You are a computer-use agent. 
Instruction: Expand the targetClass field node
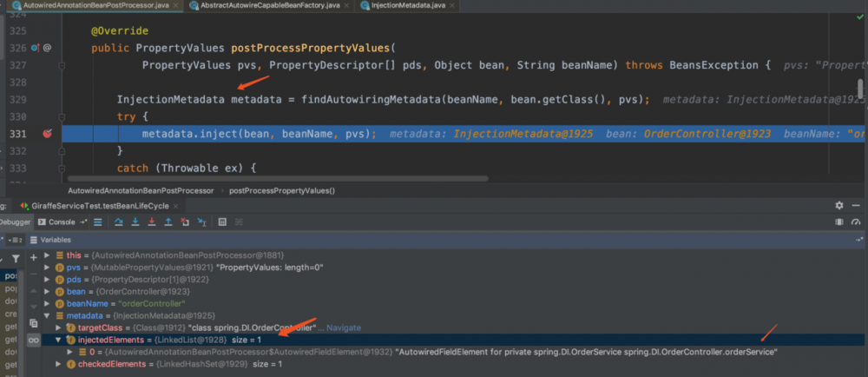coord(59,327)
